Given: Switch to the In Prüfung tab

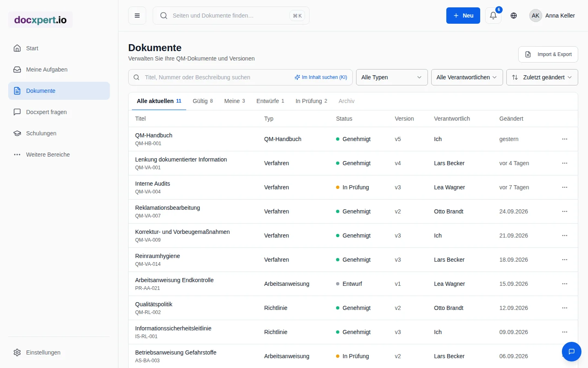Looking at the screenshot, I should pos(311,101).
